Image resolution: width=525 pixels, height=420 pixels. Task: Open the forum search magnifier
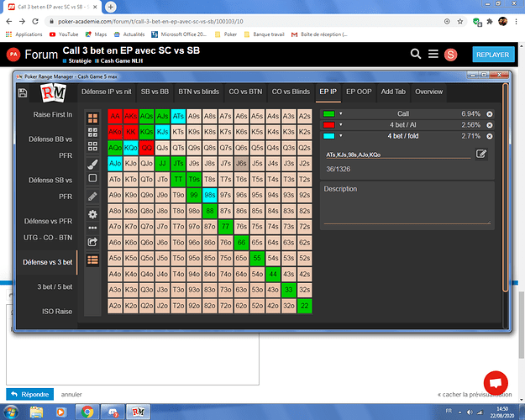tap(416, 55)
